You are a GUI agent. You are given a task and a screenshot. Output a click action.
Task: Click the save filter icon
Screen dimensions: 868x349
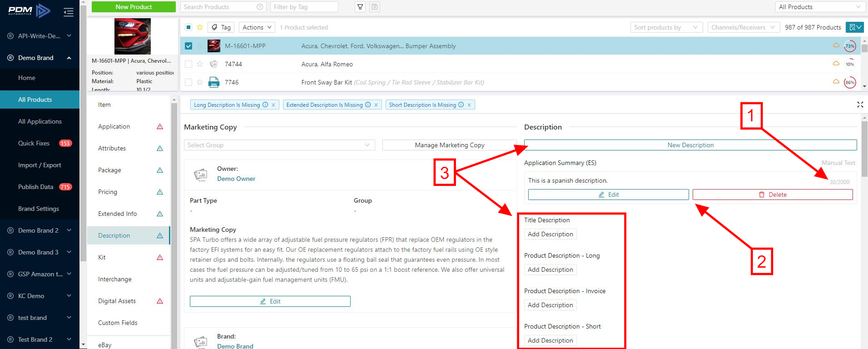374,7
